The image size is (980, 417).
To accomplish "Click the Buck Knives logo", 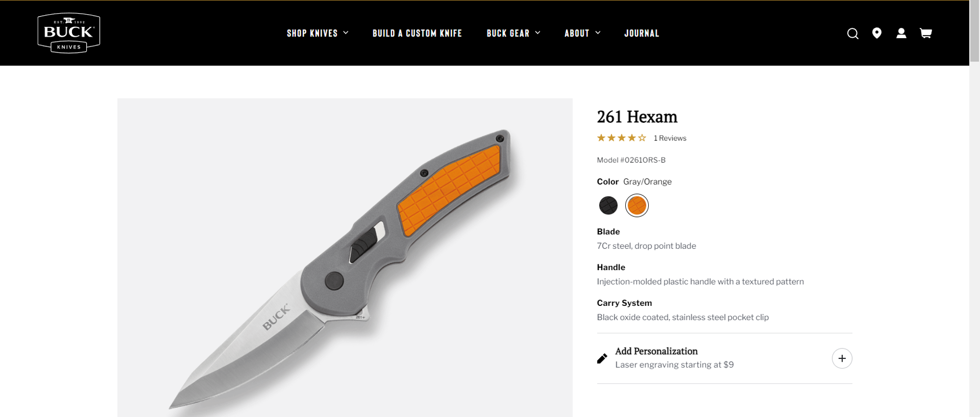I will [69, 33].
